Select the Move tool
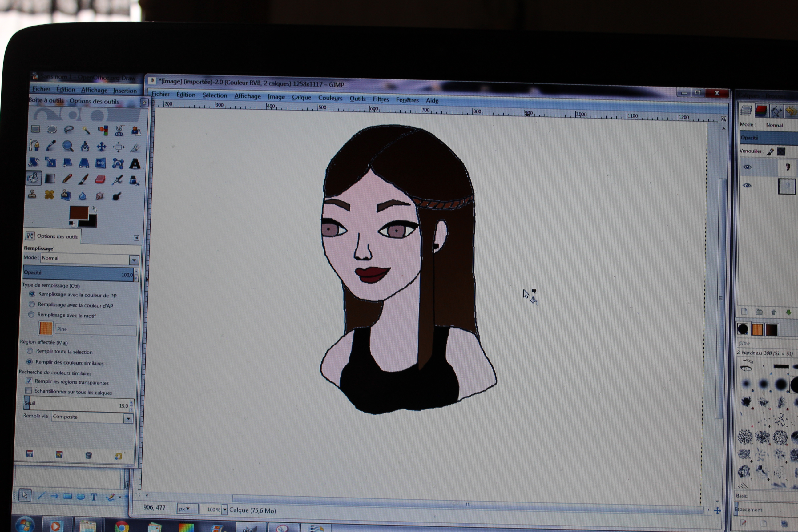This screenshot has height=532, width=798. point(102,147)
